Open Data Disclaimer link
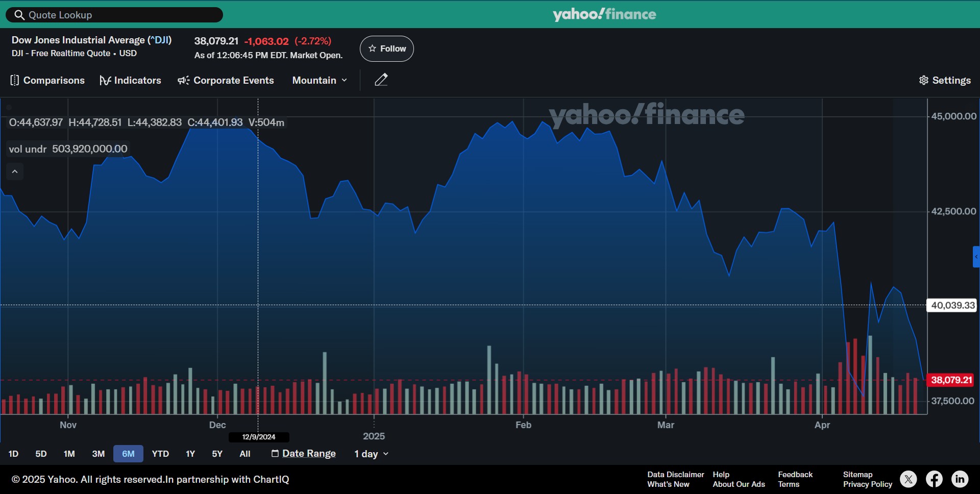 [676, 475]
